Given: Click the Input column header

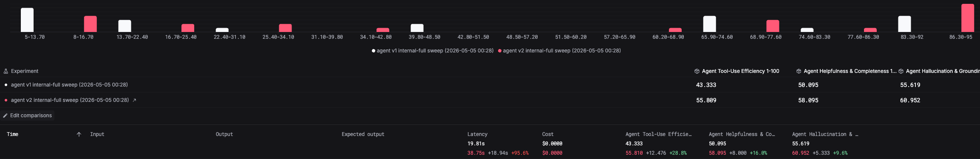Looking at the screenshot, I should pyautogui.click(x=97, y=134).
